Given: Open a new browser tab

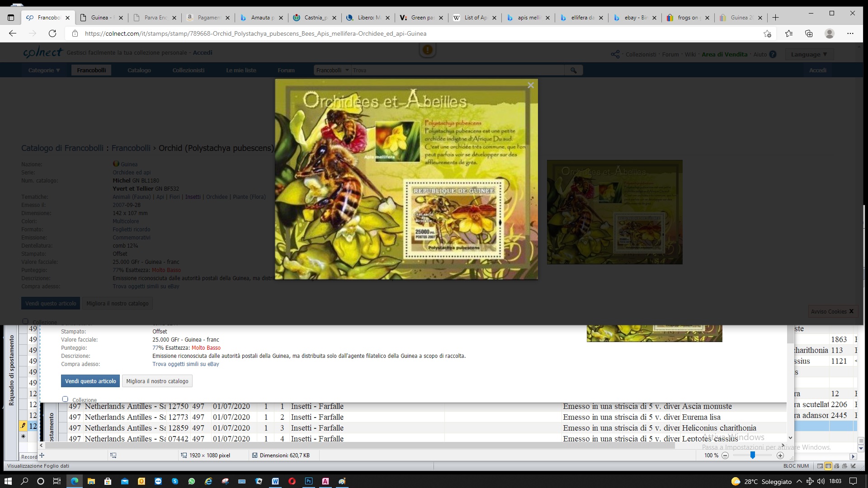Looking at the screenshot, I should [x=776, y=18].
